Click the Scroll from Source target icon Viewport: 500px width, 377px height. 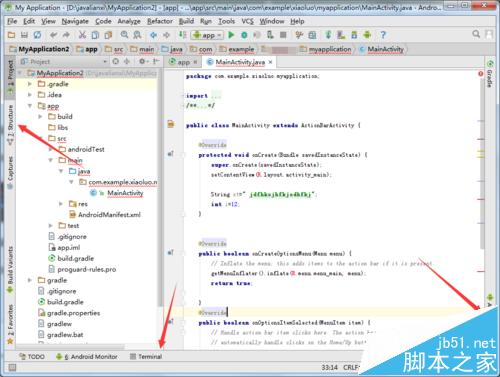(116, 61)
